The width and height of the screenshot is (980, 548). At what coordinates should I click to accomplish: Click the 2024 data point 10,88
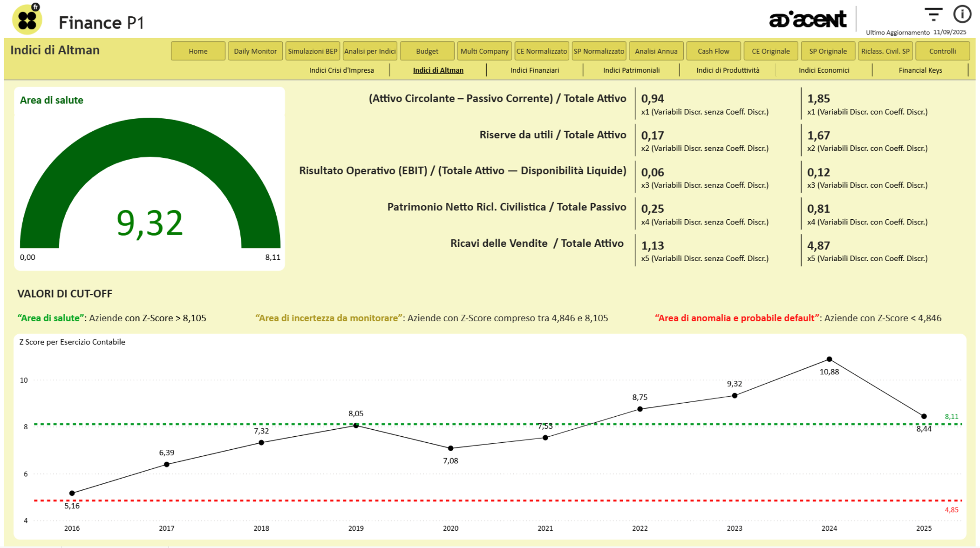829,359
